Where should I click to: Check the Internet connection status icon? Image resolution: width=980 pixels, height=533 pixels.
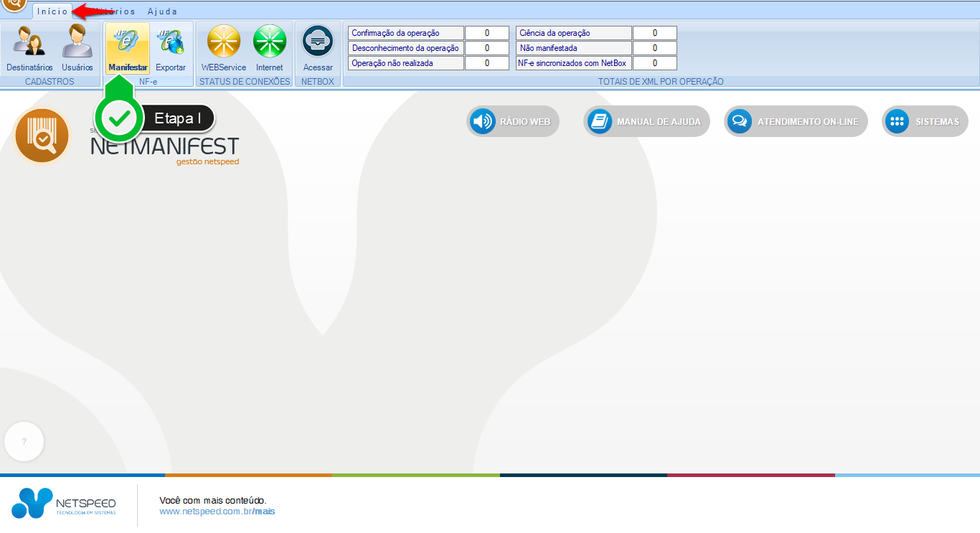click(270, 48)
